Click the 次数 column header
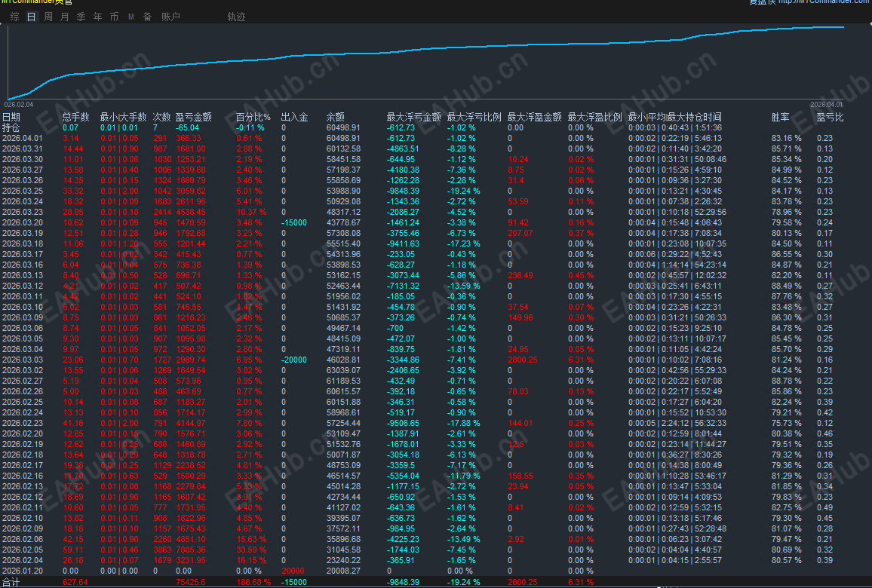The width and height of the screenshot is (872, 588). pos(162,117)
